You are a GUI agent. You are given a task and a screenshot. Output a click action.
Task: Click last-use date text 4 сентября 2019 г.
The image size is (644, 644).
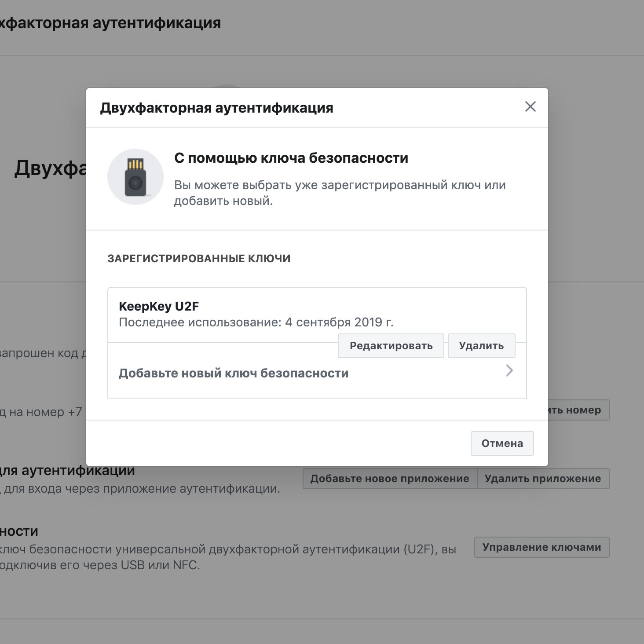[x=339, y=322]
